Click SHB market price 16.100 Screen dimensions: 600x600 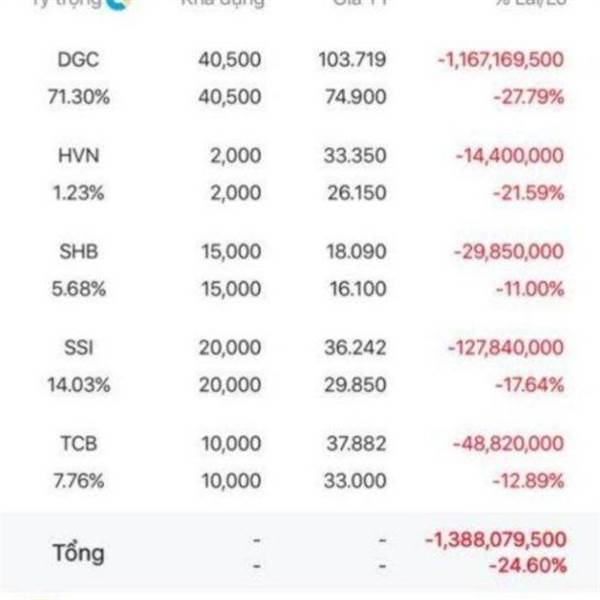(x=356, y=290)
